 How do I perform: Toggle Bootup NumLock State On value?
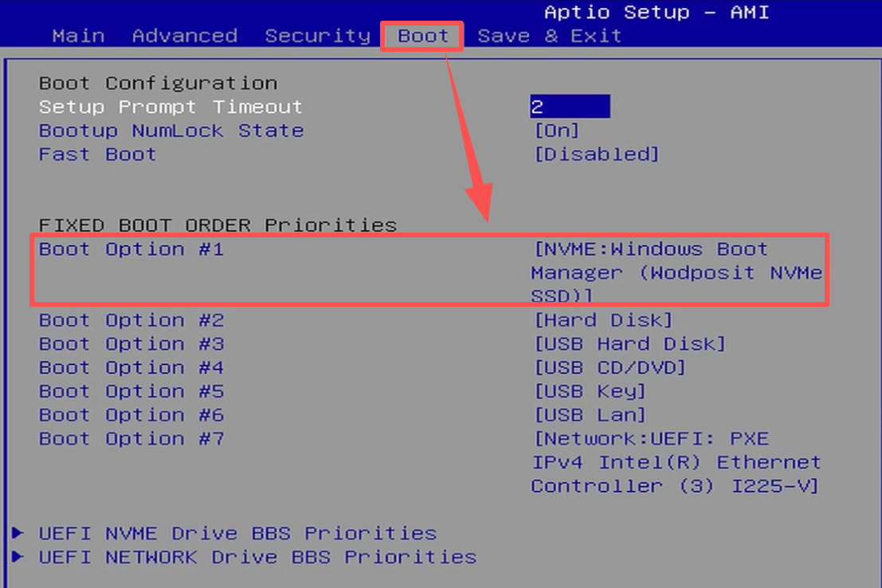[x=556, y=131]
